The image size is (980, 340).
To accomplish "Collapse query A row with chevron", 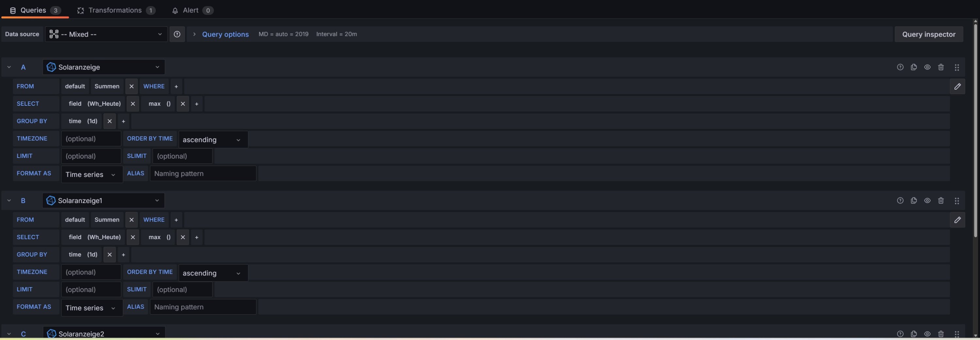I will [9, 67].
